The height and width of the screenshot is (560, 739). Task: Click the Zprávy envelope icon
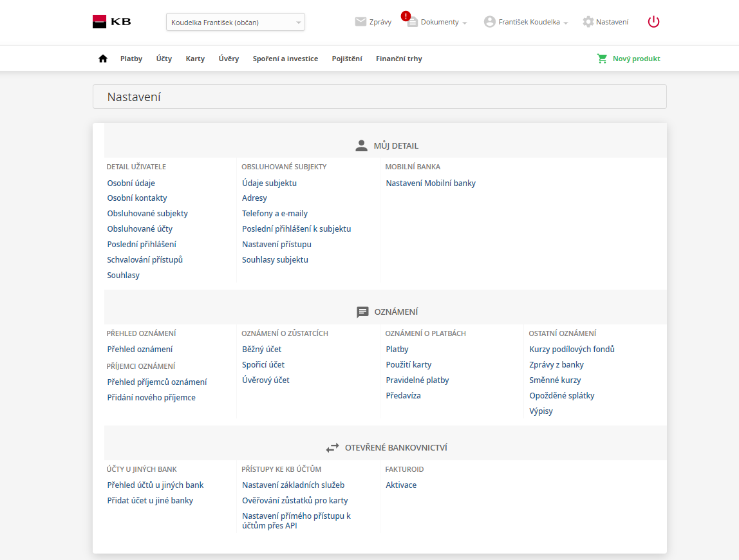click(360, 22)
